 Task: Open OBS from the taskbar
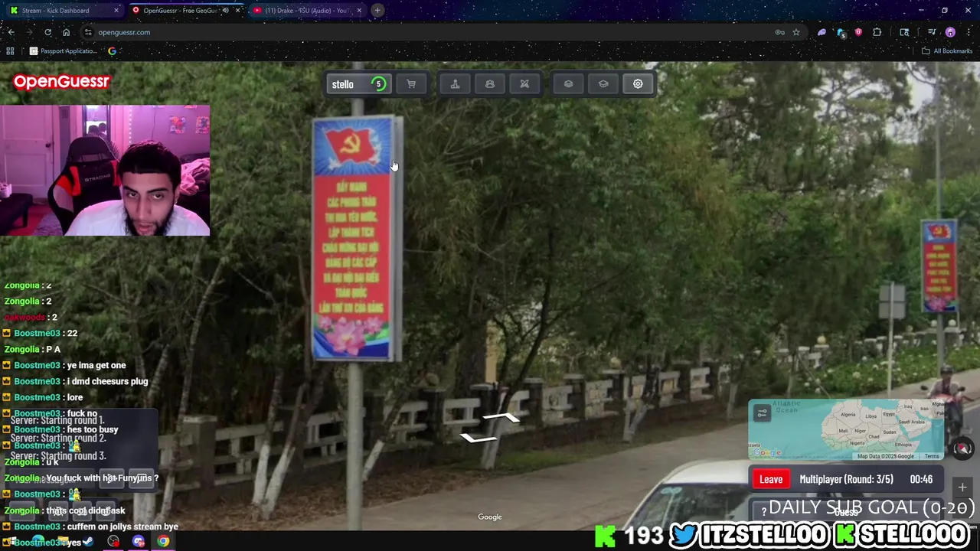click(113, 542)
